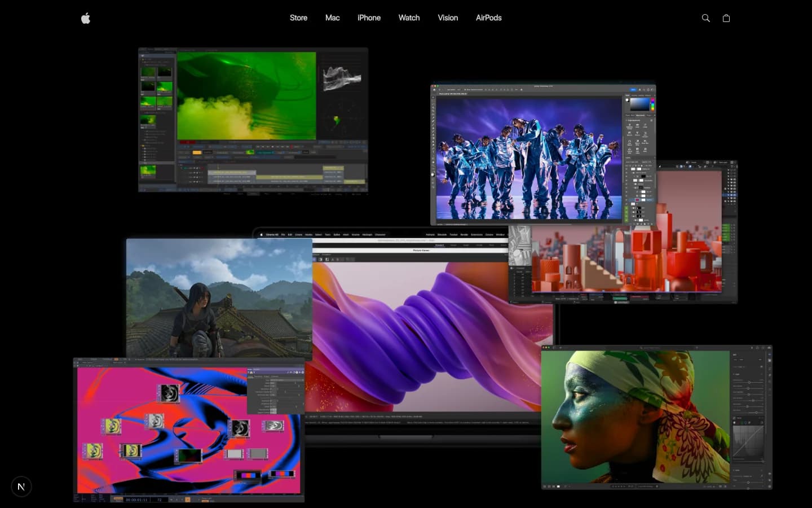Screen dimensions: 812x508
Task: Go to the Mac section
Action: [x=332, y=18]
